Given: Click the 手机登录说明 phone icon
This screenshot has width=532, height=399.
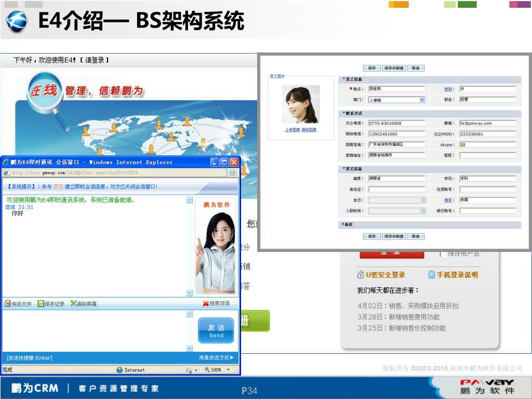Looking at the screenshot, I should (432, 274).
